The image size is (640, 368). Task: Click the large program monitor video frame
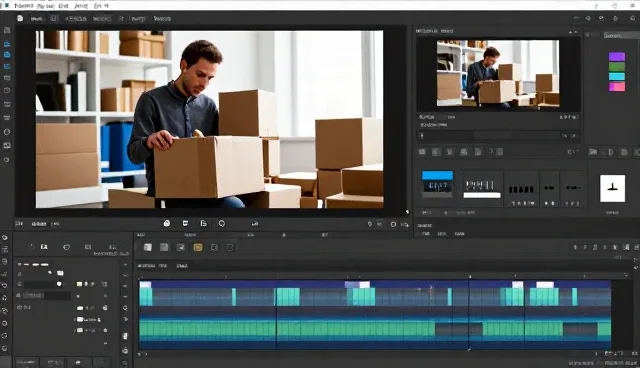coord(209,119)
